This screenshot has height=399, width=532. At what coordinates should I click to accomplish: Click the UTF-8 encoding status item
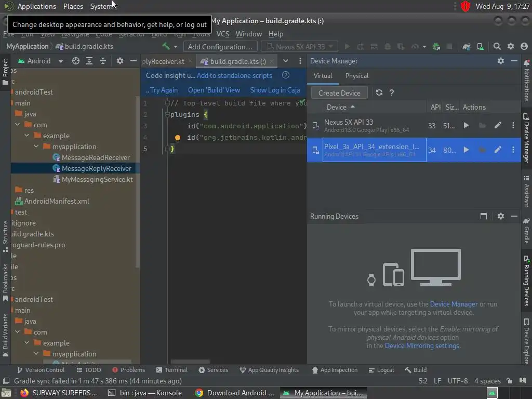[x=457, y=381]
